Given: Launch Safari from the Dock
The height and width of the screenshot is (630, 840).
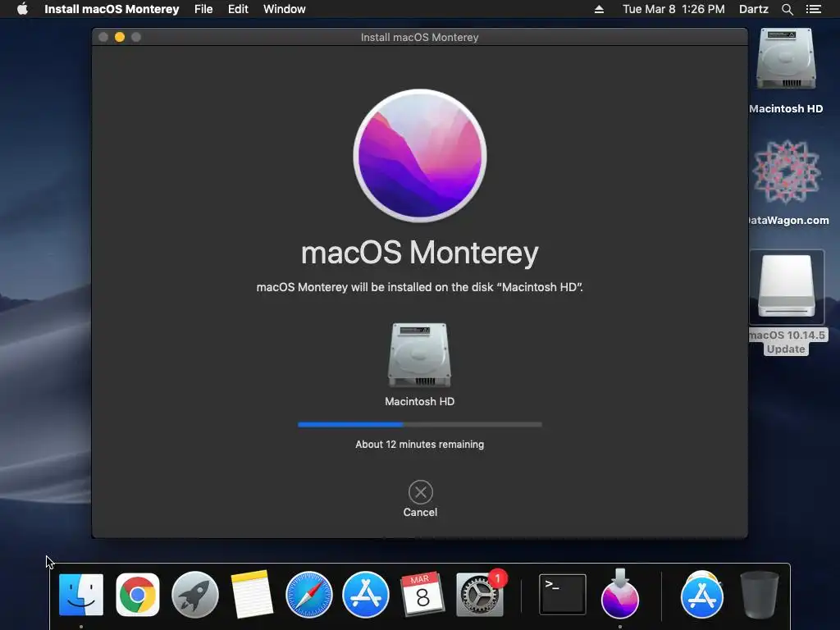Looking at the screenshot, I should (309, 595).
